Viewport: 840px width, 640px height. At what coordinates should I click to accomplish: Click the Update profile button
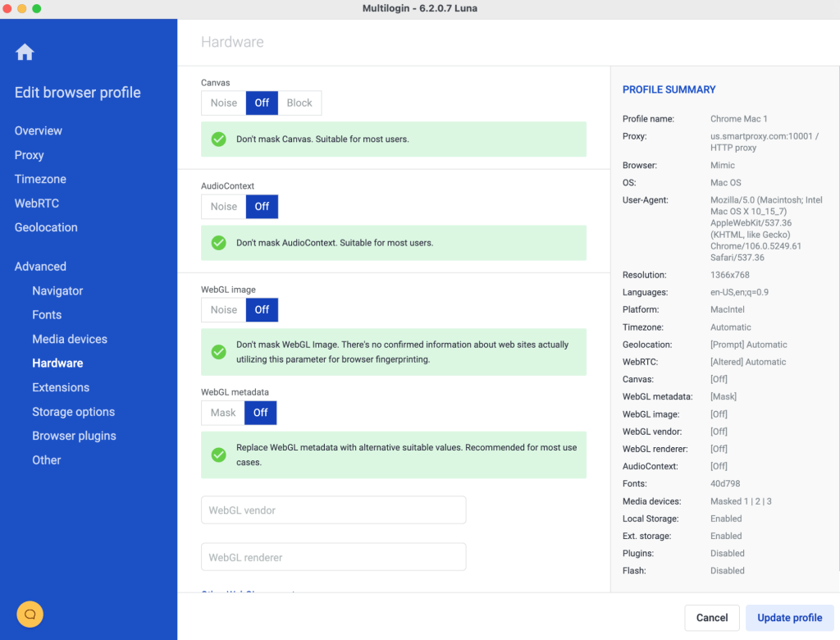(790, 618)
